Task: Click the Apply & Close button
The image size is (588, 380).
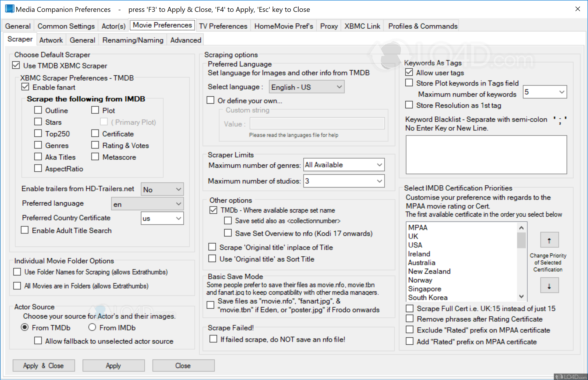Action: point(44,365)
